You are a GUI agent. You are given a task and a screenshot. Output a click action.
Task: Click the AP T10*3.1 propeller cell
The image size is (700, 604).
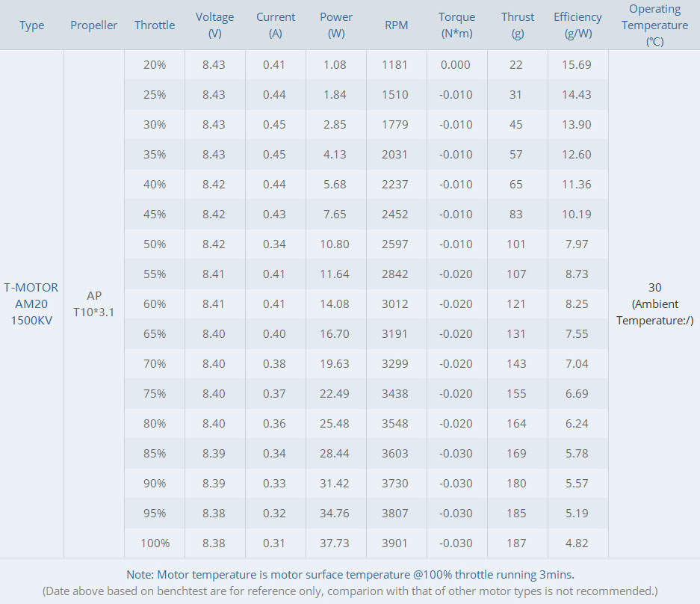[x=93, y=303]
